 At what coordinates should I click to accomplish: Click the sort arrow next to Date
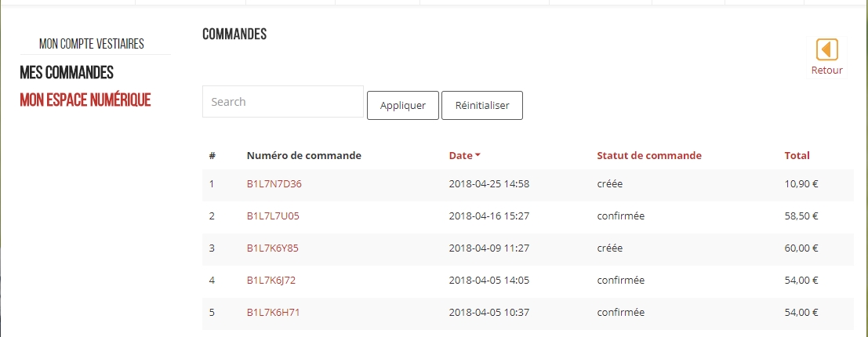tap(478, 156)
